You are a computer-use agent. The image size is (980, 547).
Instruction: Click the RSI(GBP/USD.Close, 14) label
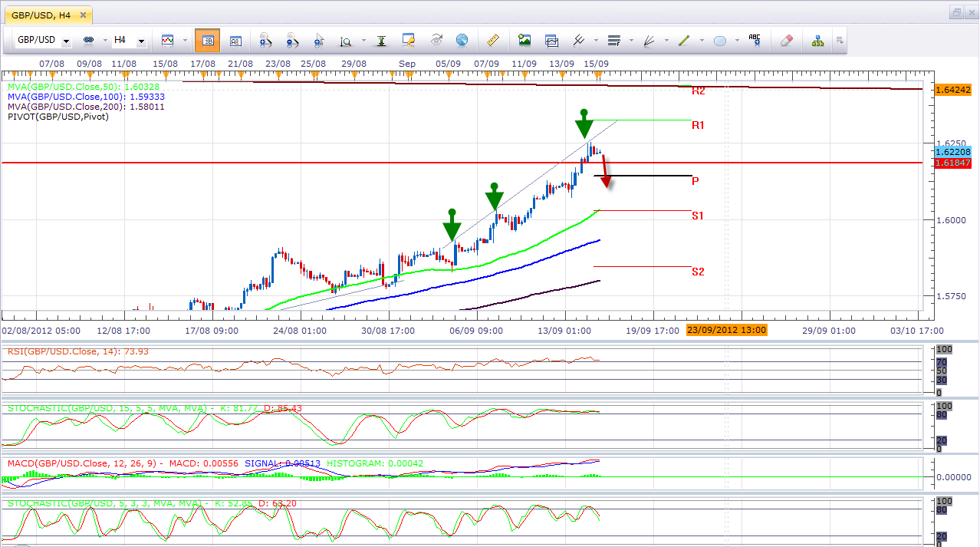pos(77,352)
